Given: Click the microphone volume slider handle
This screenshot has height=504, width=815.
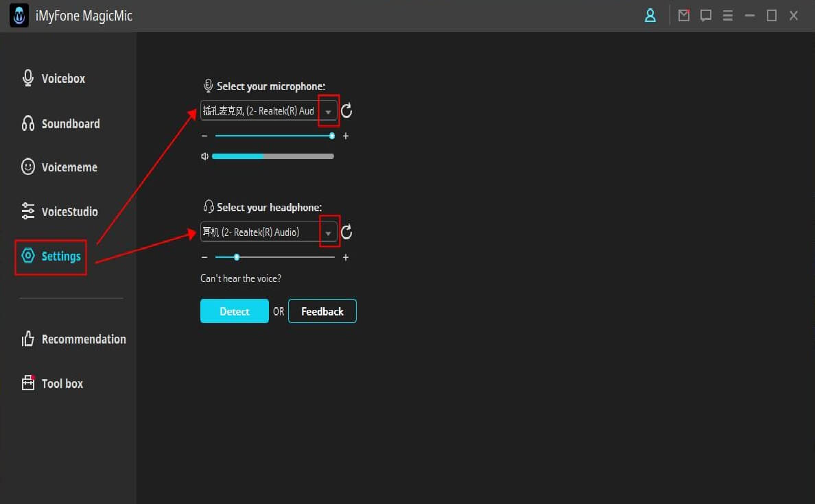Looking at the screenshot, I should (x=332, y=136).
